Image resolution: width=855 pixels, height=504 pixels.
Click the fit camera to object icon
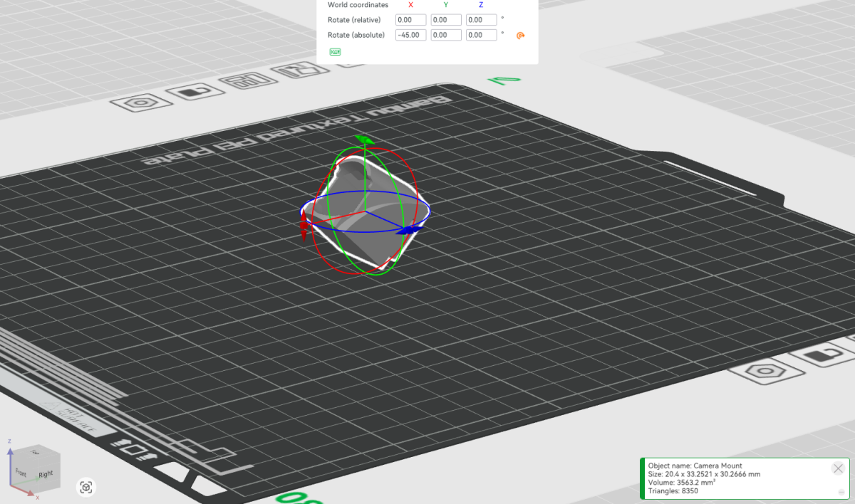coord(86,488)
